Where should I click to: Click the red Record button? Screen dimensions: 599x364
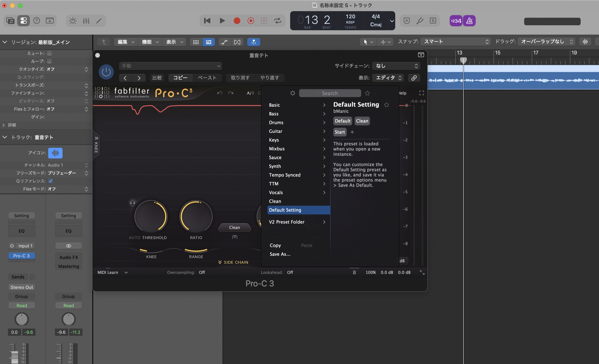(x=237, y=21)
